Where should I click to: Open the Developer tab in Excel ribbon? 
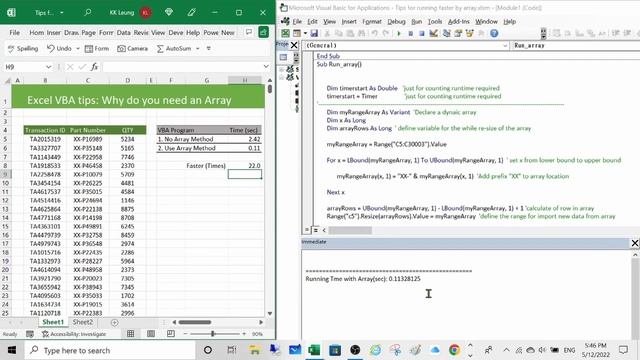click(176, 32)
